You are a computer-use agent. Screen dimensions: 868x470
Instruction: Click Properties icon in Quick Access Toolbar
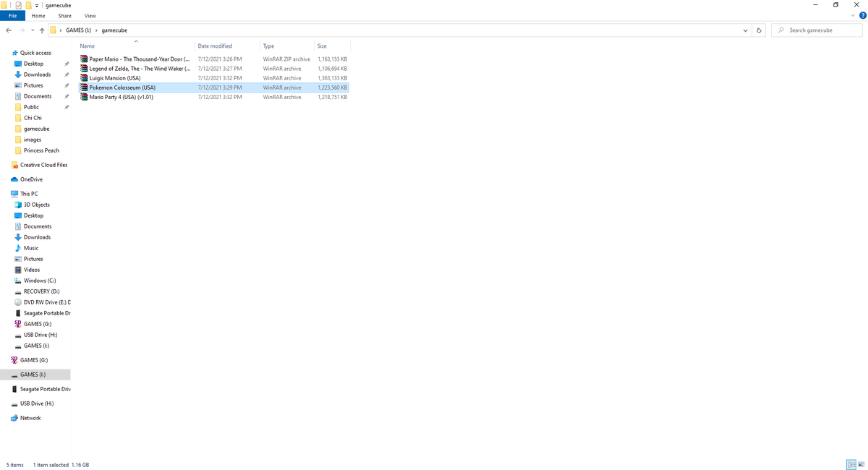click(19, 5)
